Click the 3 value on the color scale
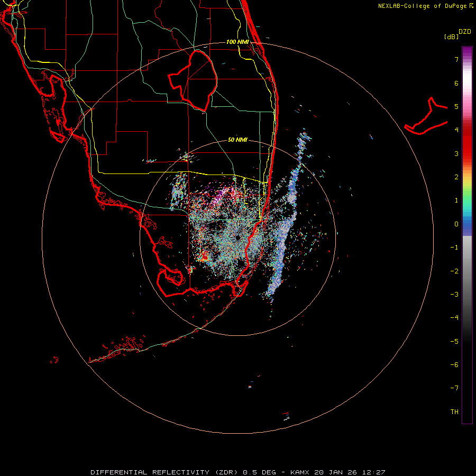 [456, 153]
